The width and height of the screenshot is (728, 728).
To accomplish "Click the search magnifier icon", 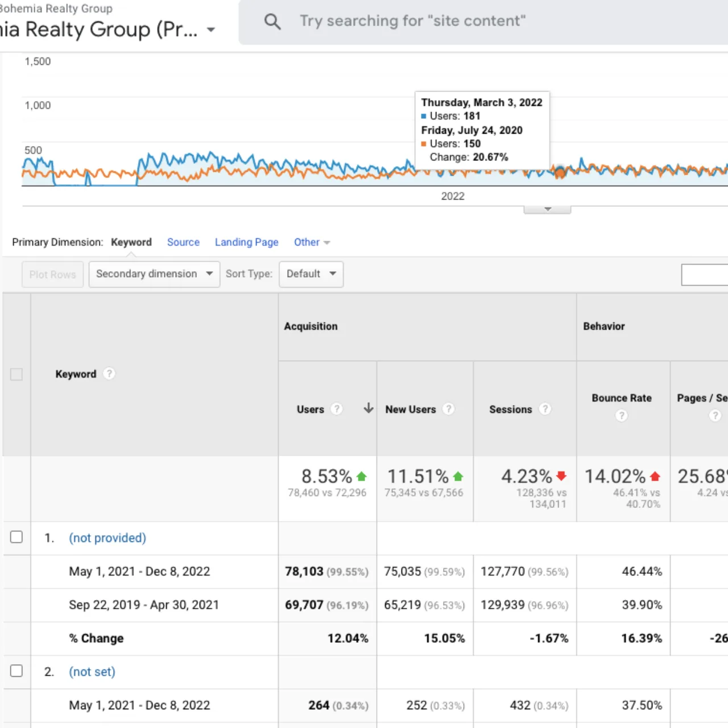I will tap(272, 22).
